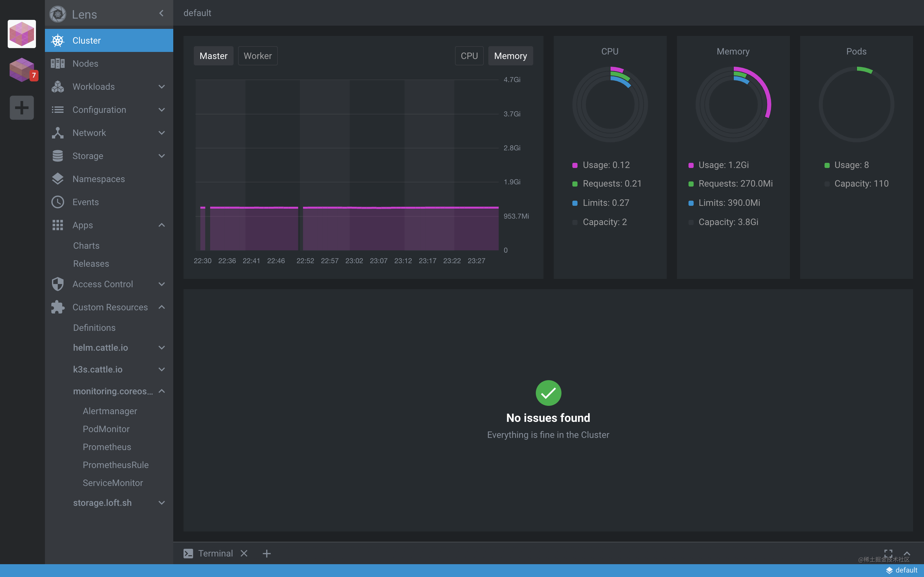924x577 pixels.
Task: Switch to the Worker node tab
Action: (x=257, y=56)
